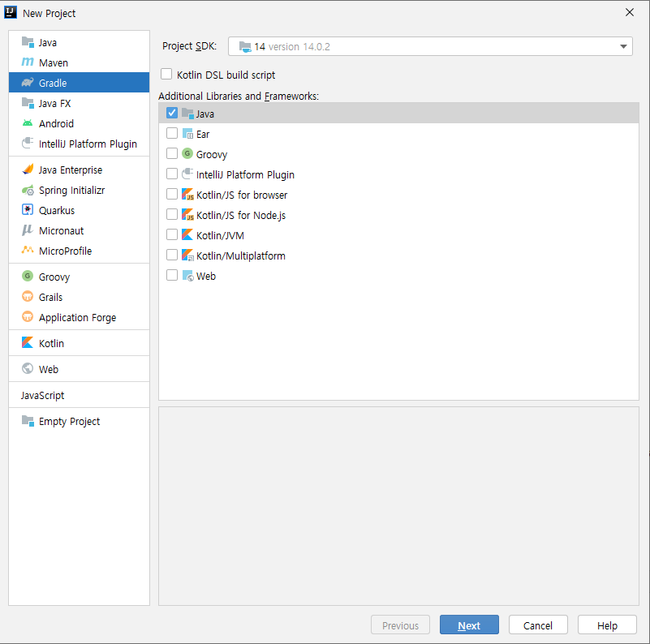Click the Kotlin/JS for browser icon
The width and height of the screenshot is (650, 644).
(x=187, y=195)
